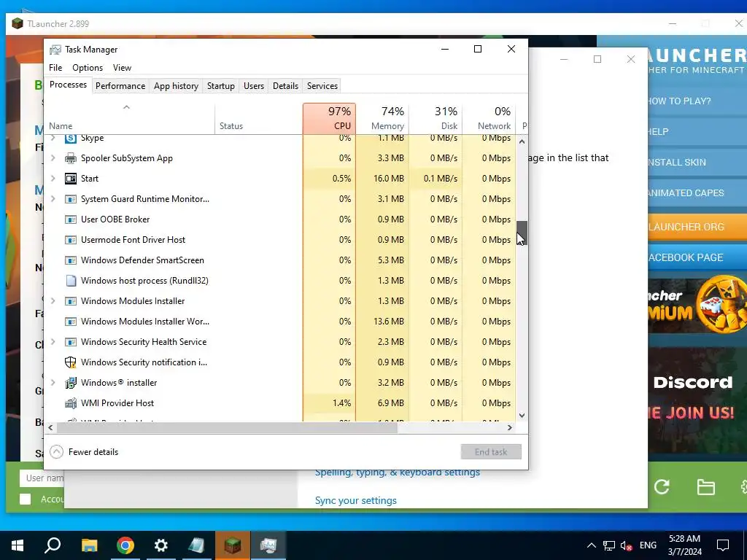The height and width of the screenshot is (560, 747).
Task: Click the User OOBE Broker icon
Action: [71, 219]
